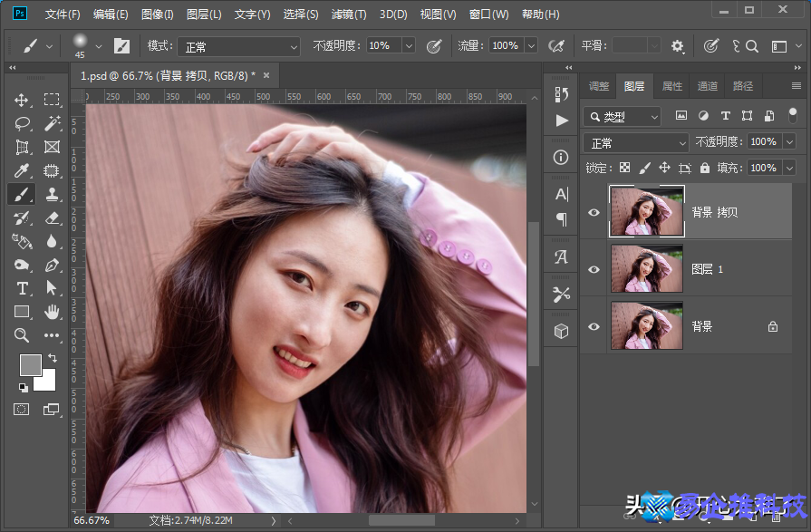Switch to the 路径 panel tab
Image resolution: width=811 pixels, height=532 pixels.
[743, 86]
